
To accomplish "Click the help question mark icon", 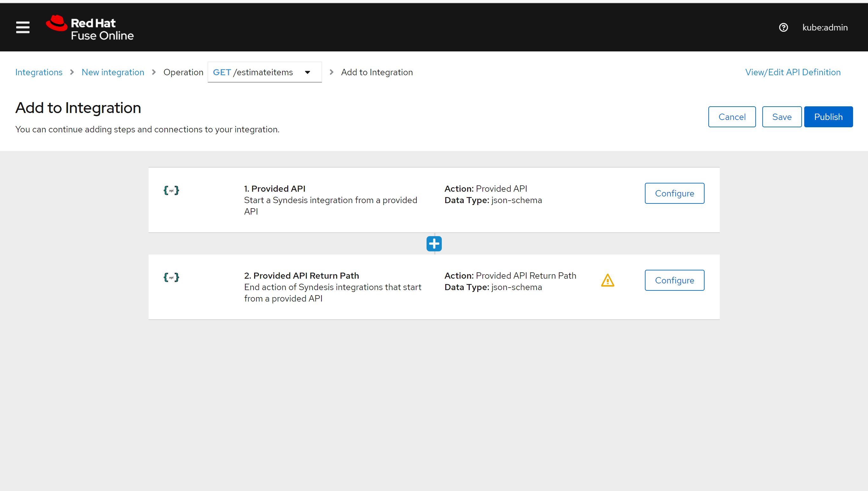I will (x=784, y=27).
